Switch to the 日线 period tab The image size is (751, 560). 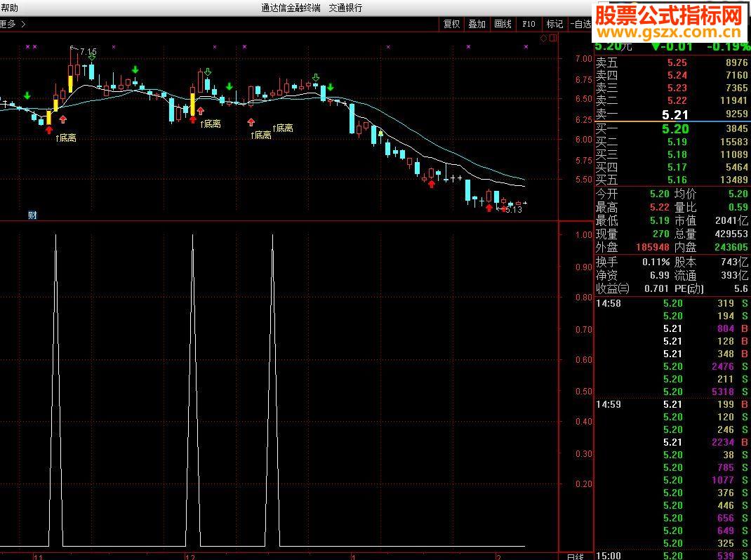coord(576,556)
